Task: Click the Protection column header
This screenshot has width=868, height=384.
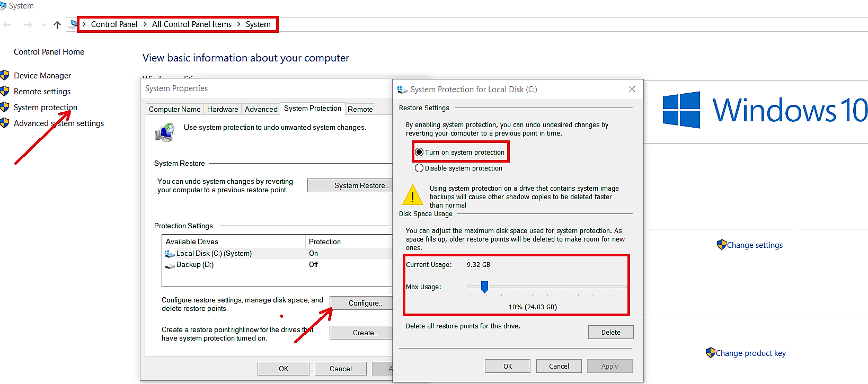Action: pyautogui.click(x=349, y=242)
